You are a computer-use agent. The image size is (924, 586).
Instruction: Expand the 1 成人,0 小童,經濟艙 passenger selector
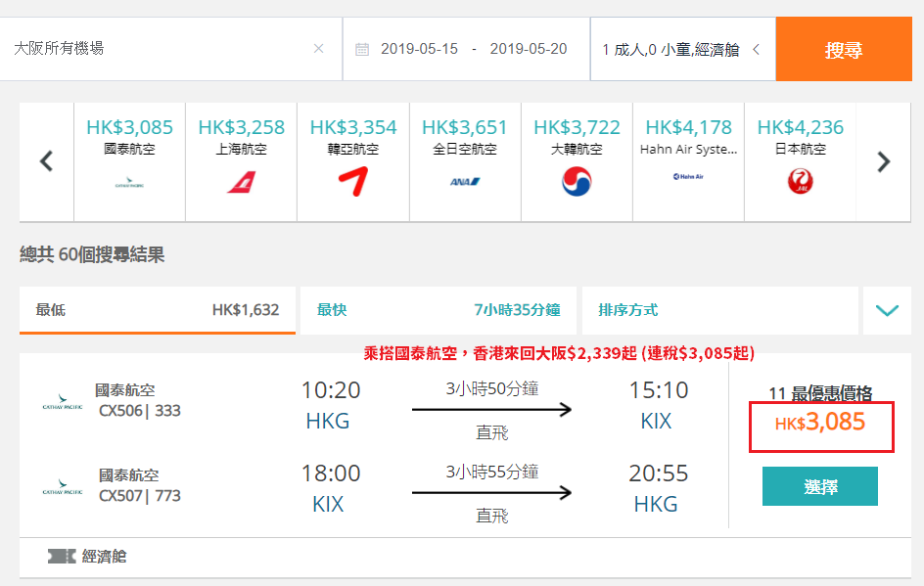[683, 49]
